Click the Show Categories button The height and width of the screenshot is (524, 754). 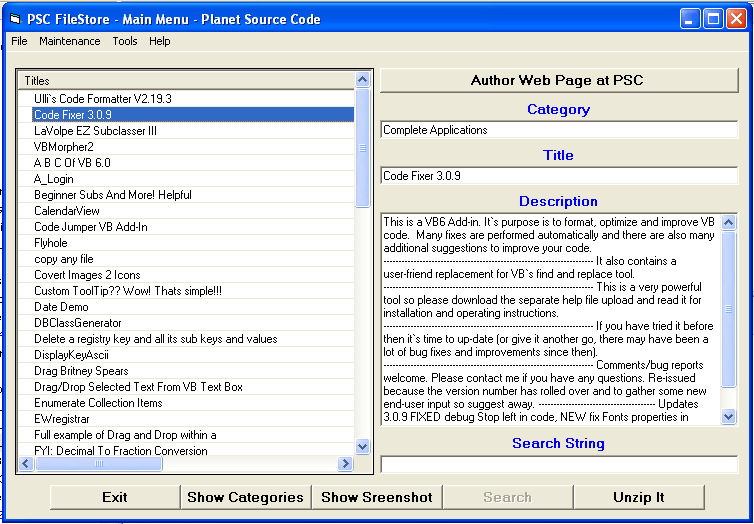pos(245,497)
